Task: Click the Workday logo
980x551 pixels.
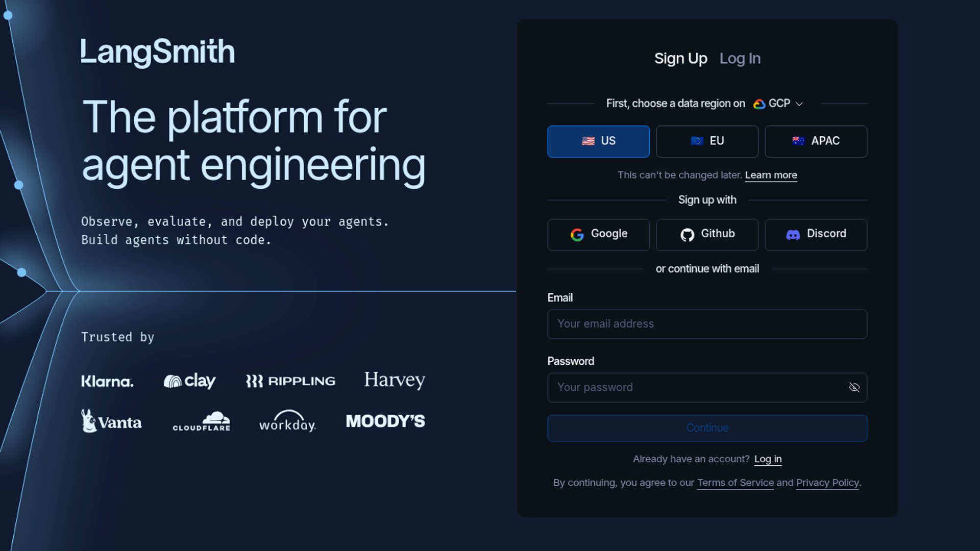Action: 287,421
